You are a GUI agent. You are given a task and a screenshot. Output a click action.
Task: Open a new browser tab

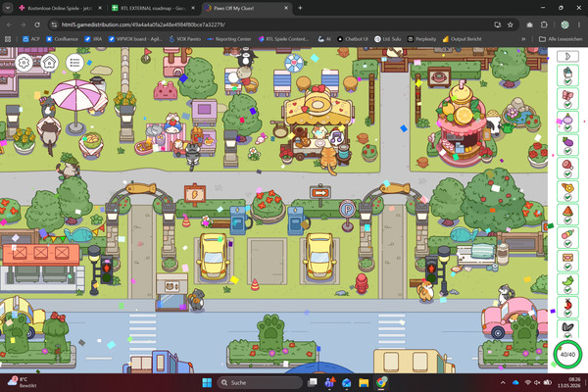point(300,8)
